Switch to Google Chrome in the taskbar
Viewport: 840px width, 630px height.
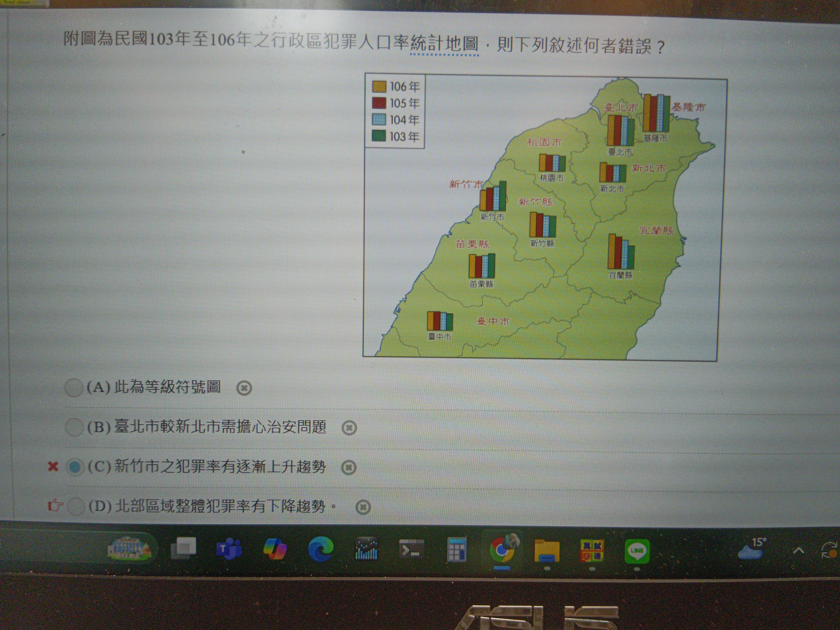tap(502, 550)
